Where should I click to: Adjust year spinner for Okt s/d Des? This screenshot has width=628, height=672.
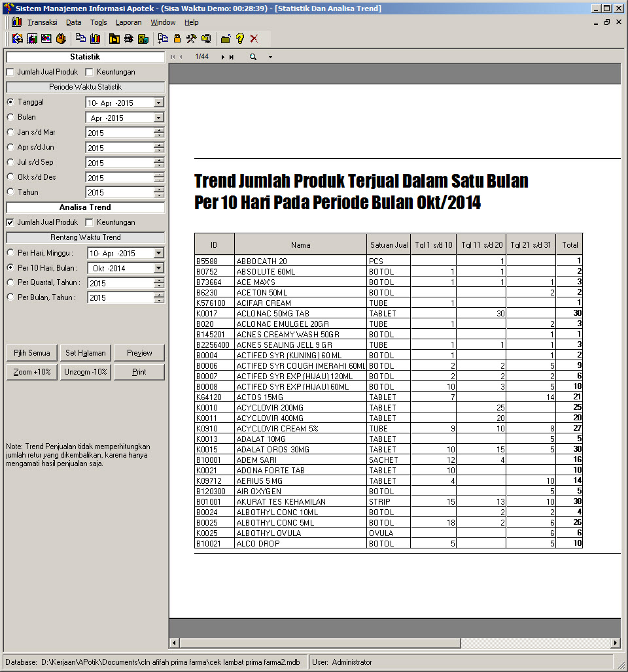coord(159,178)
